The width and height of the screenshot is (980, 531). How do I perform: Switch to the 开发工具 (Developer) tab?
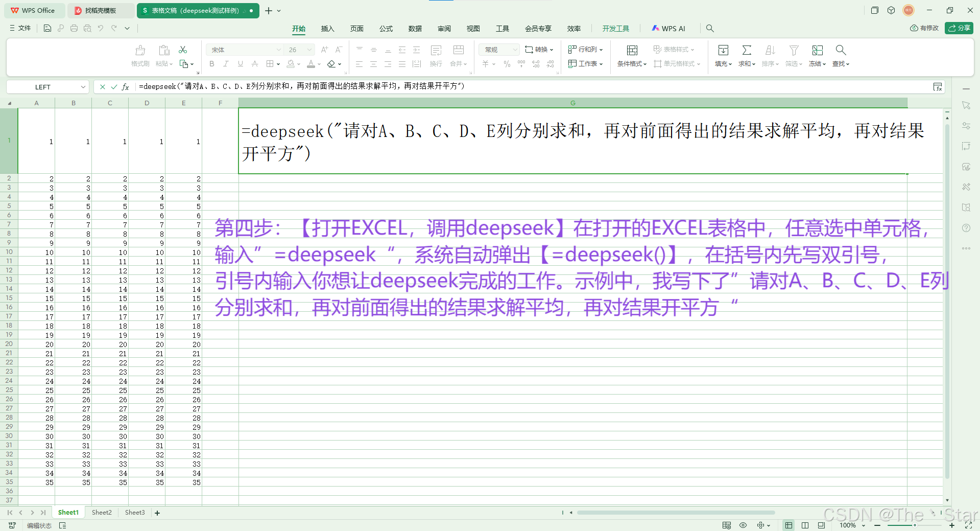coord(615,29)
